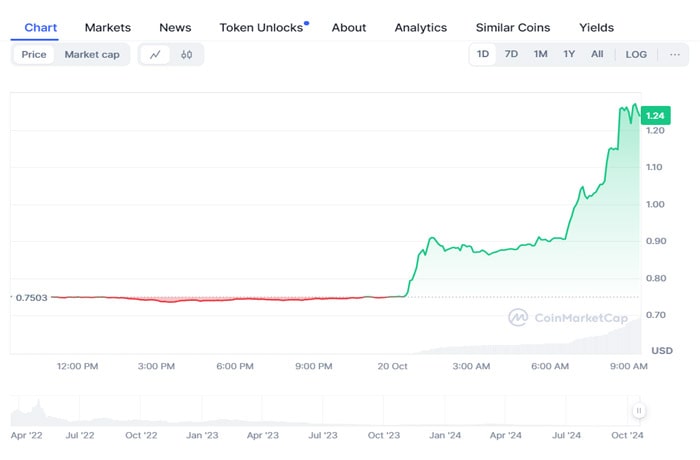Switch to line chart view icon
The width and height of the screenshot is (700, 460).
pyautogui.click(x=155, y=54)
